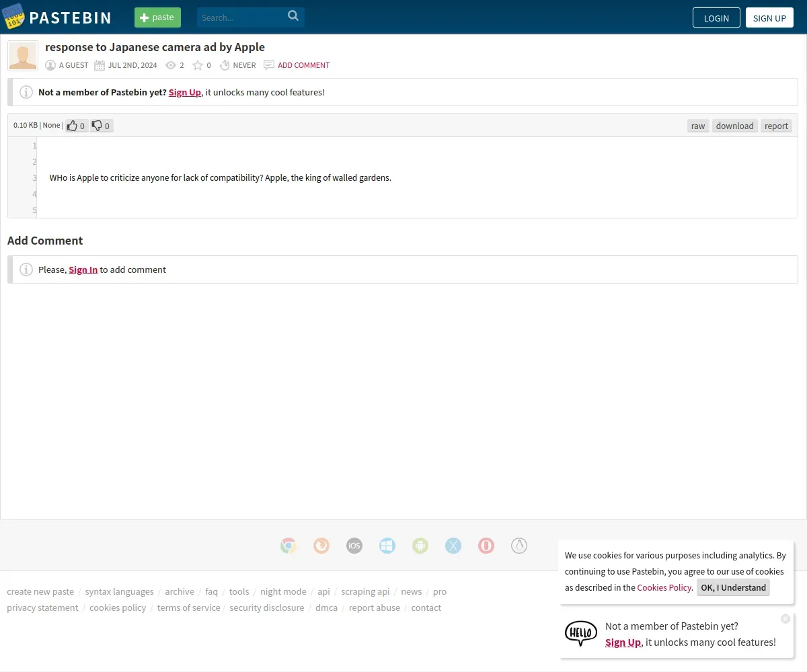The width and height of the screenshot is (807, 672).
Task: Click the Linux penguin icon
Action: (519, 546)
